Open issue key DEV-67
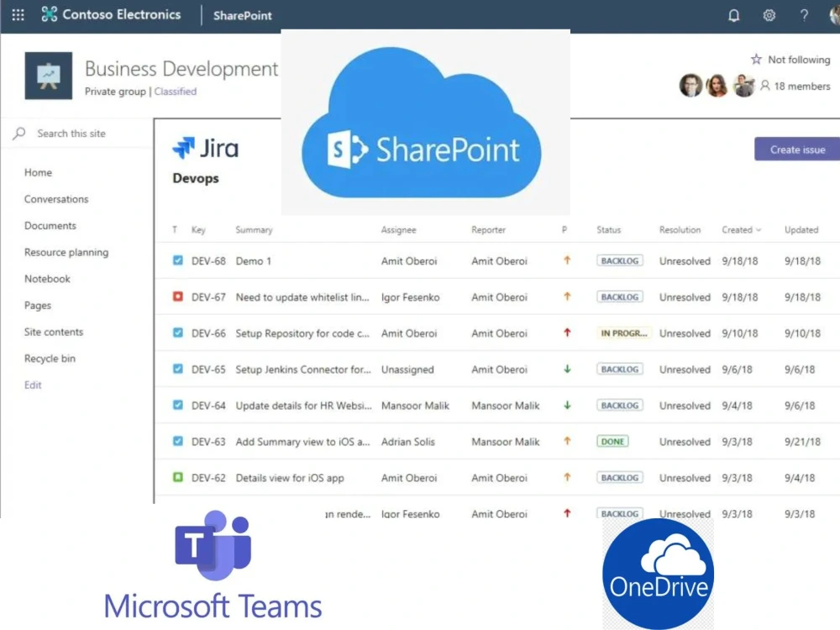The image size is (840, 630). click(208, 297)
